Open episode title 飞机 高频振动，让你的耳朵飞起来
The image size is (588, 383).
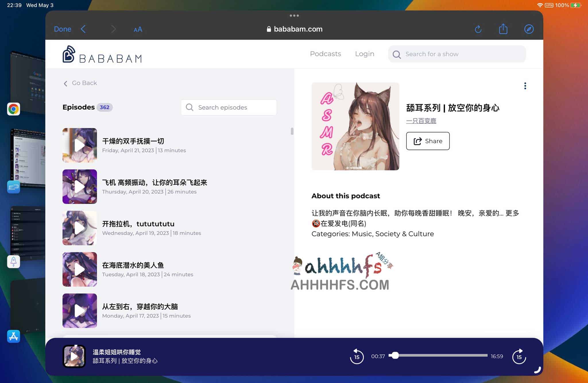pos(154,182)
